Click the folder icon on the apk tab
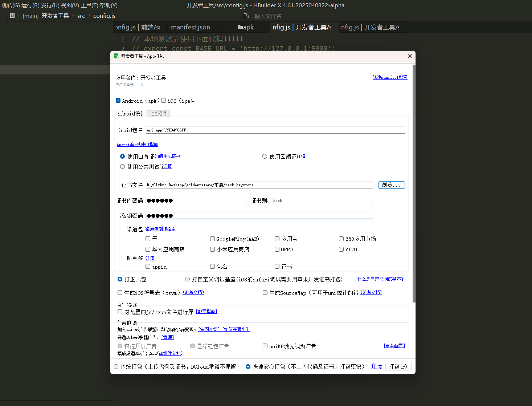This screenshot has height=406, width=532. (240, 27)
